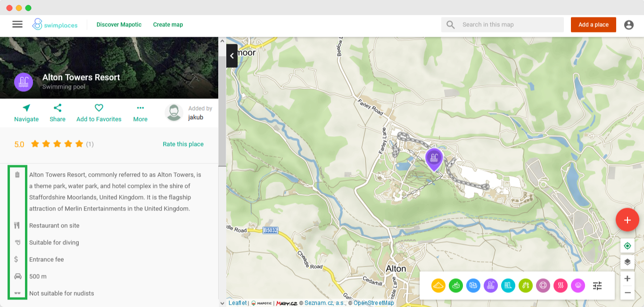The height and width of the screenshot is (307, 644).
Task: Toggle the green pond category filter
Action: coord(456,285)
